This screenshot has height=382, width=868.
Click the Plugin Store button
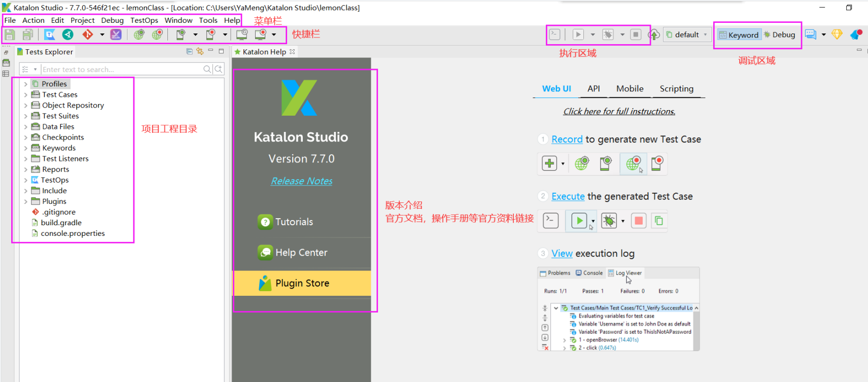pos(302,283)
